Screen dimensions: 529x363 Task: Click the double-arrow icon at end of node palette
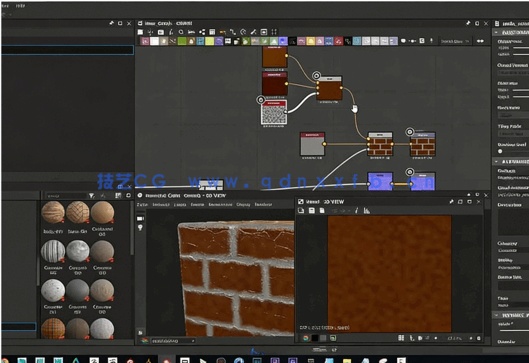[480, 41]
